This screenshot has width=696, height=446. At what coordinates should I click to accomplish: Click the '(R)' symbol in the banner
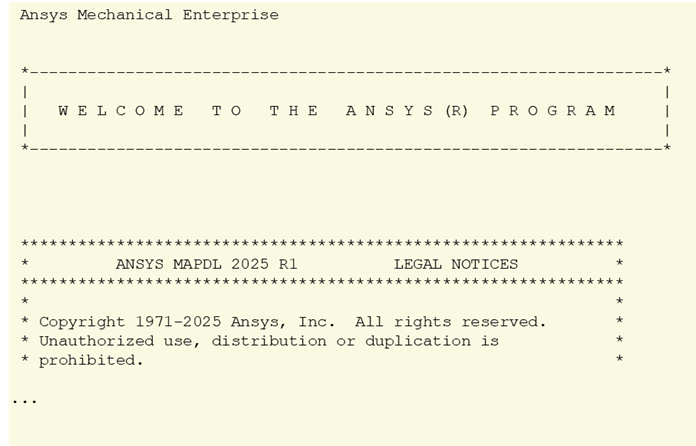(457, 111)
